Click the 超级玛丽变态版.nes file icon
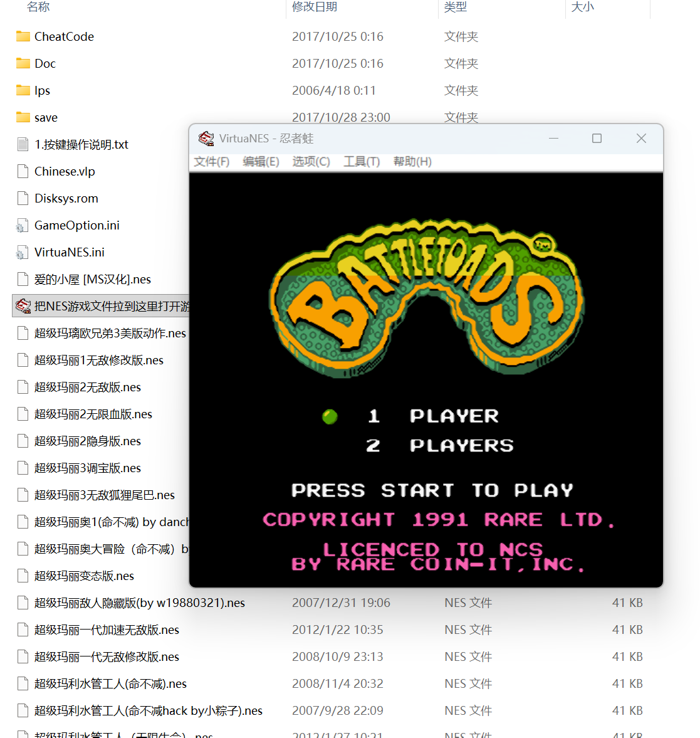Viewport: 700px width, 738px height. point(23,576)
